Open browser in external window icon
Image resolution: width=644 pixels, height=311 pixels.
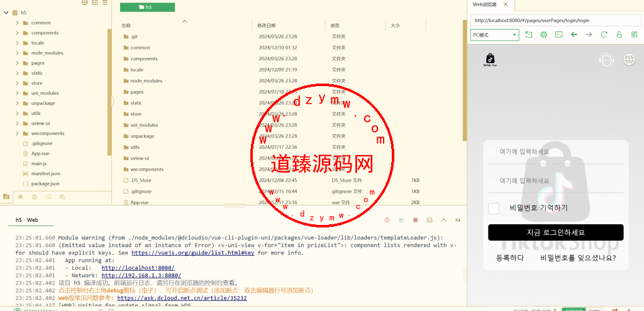pos(528,35)
